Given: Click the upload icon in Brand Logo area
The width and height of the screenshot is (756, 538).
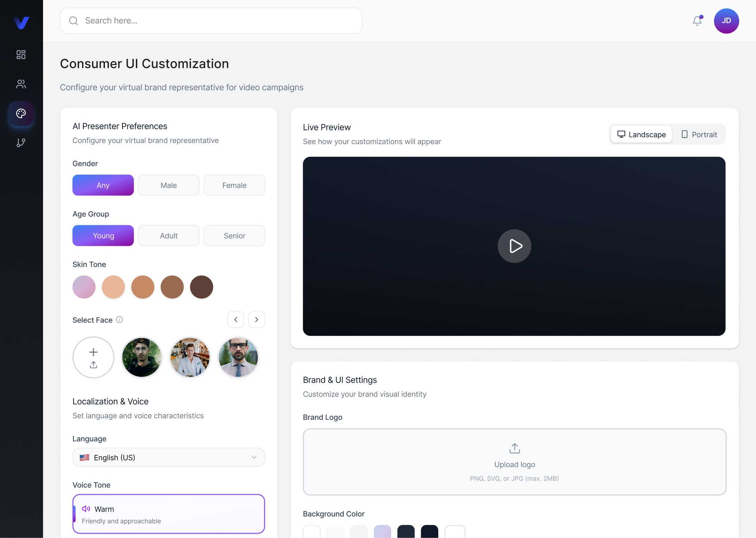Looking at the screenshot, I should pos(515,448).
